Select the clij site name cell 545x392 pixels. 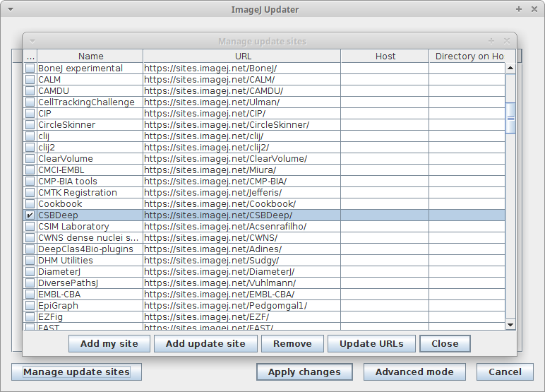pyautogui.click(x=90, y=136)
